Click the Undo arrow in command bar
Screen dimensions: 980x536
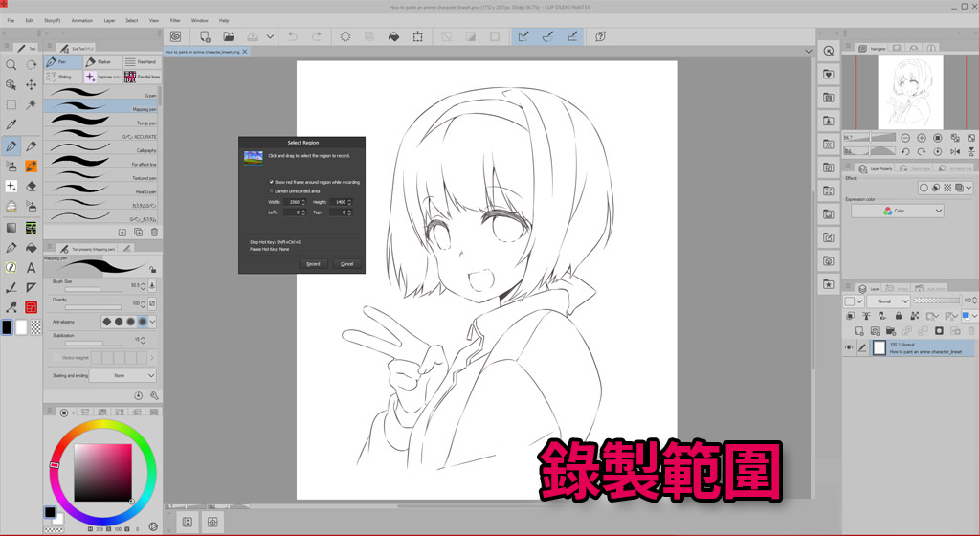click(x=292, y=36)
